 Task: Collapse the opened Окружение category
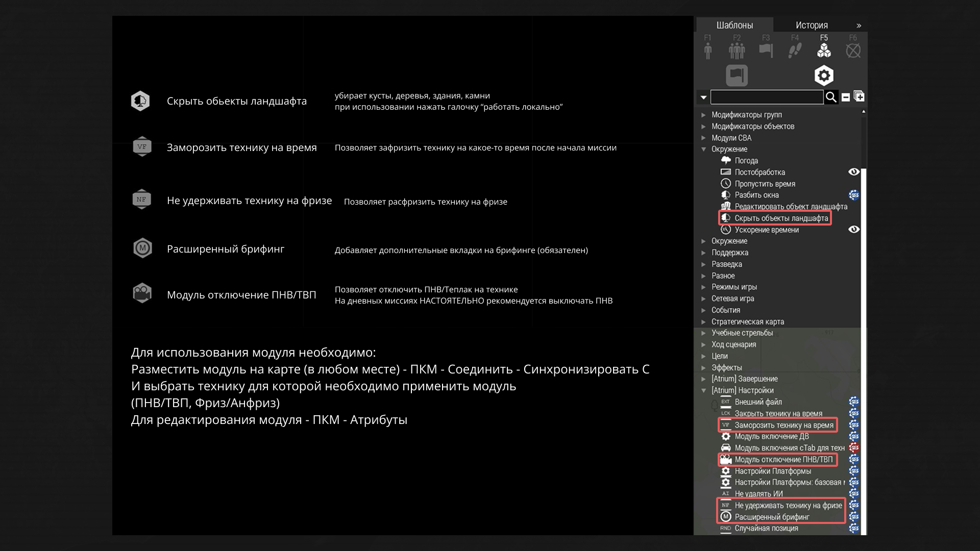[x=703, y=149]
